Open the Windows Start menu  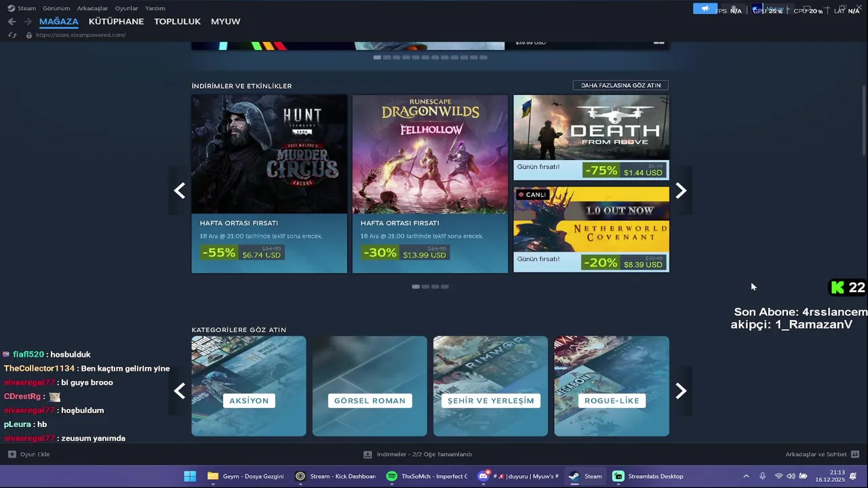coord(190,476)
